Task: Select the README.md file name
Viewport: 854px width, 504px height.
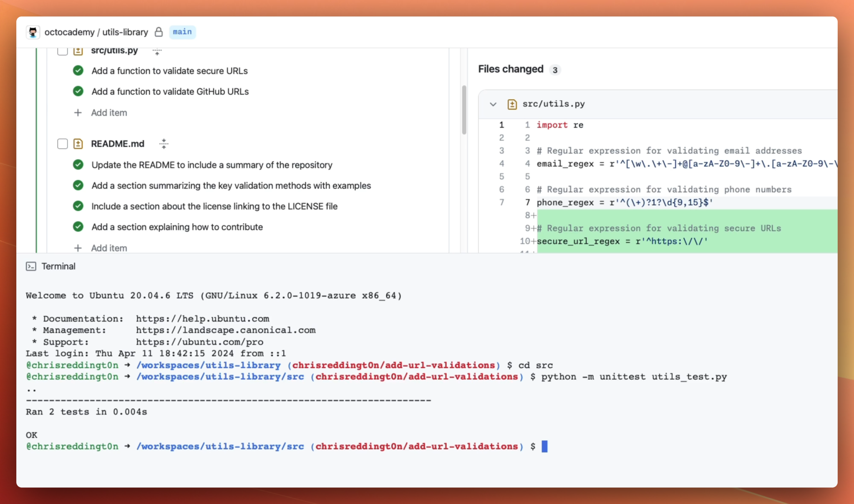Action: 118,144
